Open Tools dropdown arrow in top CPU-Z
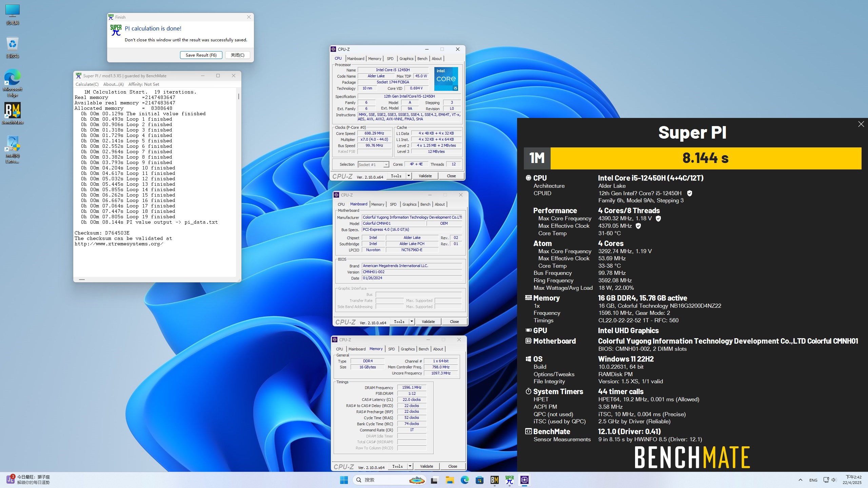The image size is (868, 488). pyautogui.click(x=409, y=176)
